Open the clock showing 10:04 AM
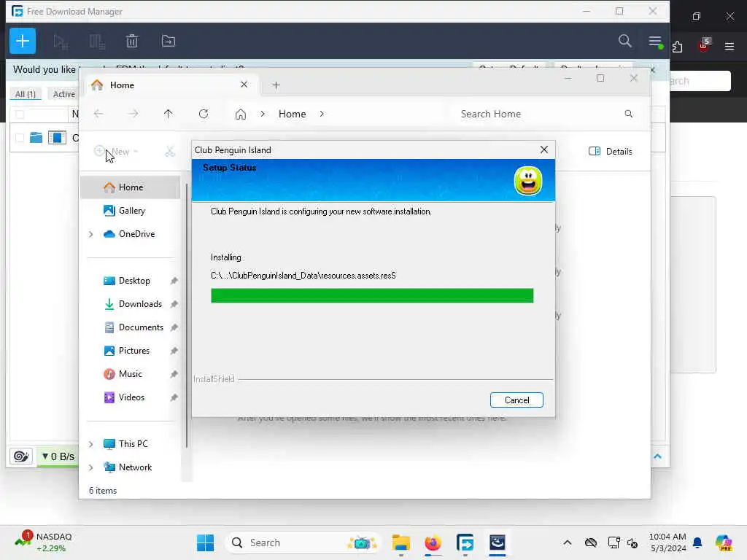 click(667, 542)
